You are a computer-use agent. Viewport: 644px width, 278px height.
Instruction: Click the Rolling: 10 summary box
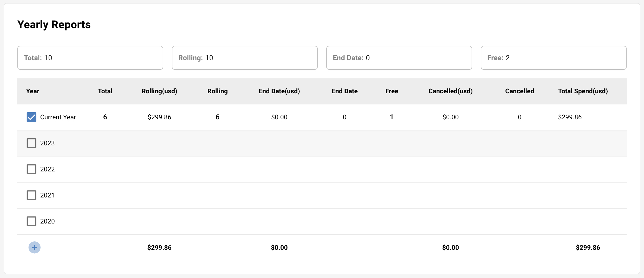[x=245, y=58]
